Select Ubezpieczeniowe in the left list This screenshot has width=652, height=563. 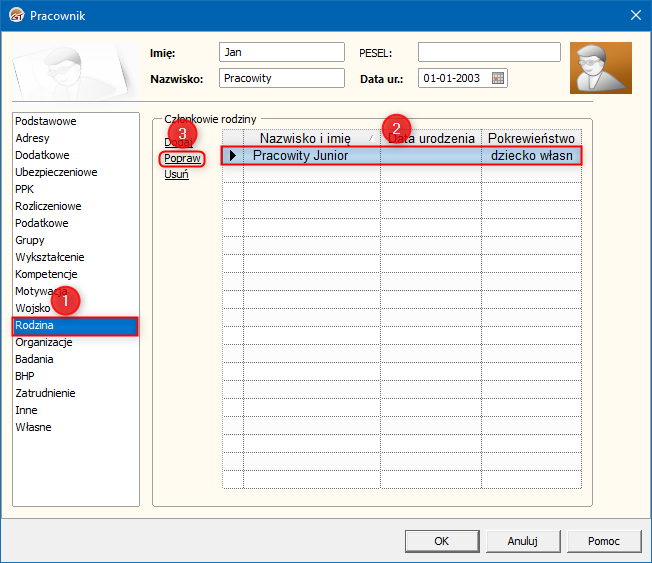click(x=56, y=172)
